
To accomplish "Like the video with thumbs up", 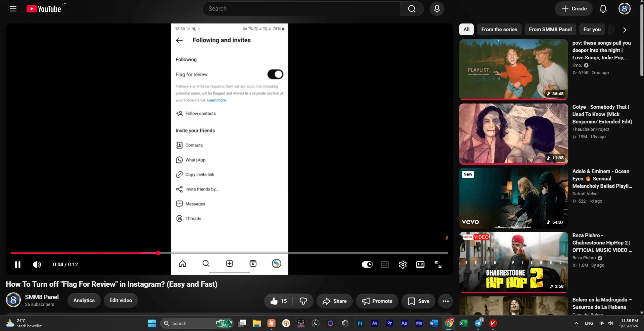I will coord(278,301).
